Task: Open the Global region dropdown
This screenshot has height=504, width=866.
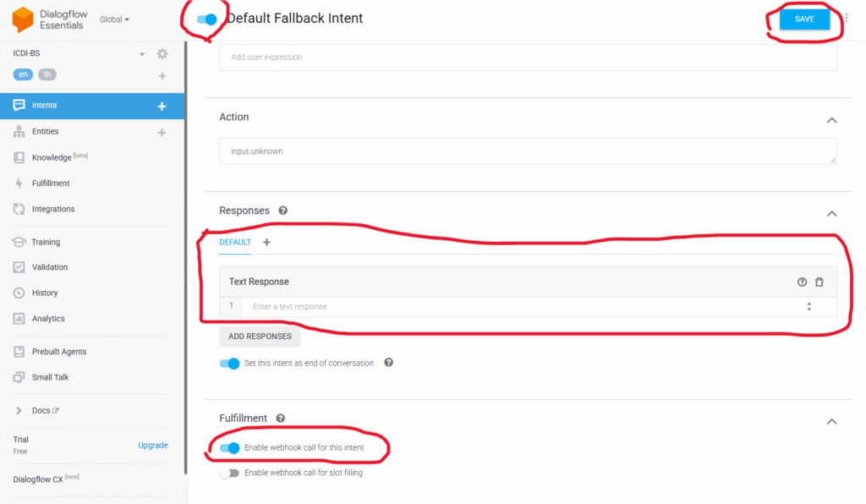Action: (x=114, y=19)
